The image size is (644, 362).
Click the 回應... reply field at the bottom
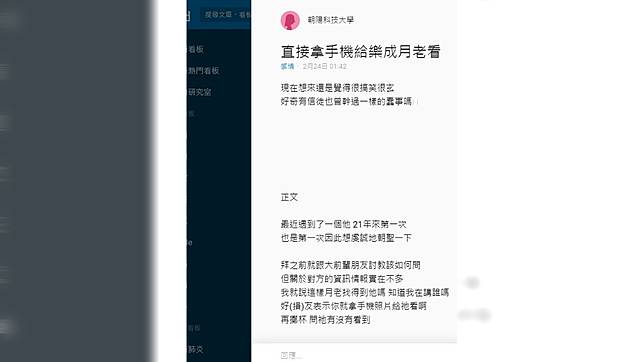[291, 355]
